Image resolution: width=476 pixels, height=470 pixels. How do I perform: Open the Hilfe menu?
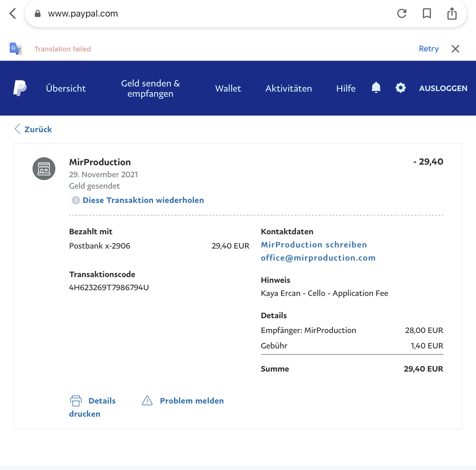pyautogui.click(x=346, y=88)
